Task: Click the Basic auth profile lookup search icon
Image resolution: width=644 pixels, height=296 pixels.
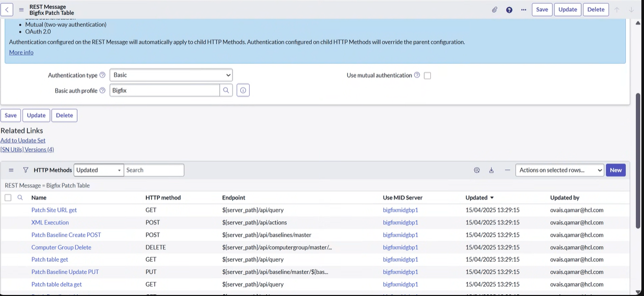Action: (226, 90)
